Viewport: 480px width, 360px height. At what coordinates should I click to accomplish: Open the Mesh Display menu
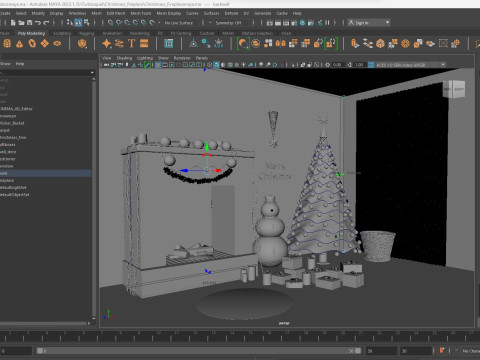[x=169, y=13]
